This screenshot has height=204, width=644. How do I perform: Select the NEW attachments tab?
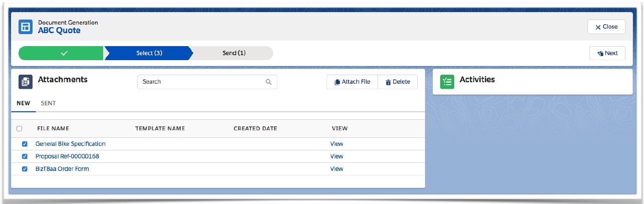(24, 103)
